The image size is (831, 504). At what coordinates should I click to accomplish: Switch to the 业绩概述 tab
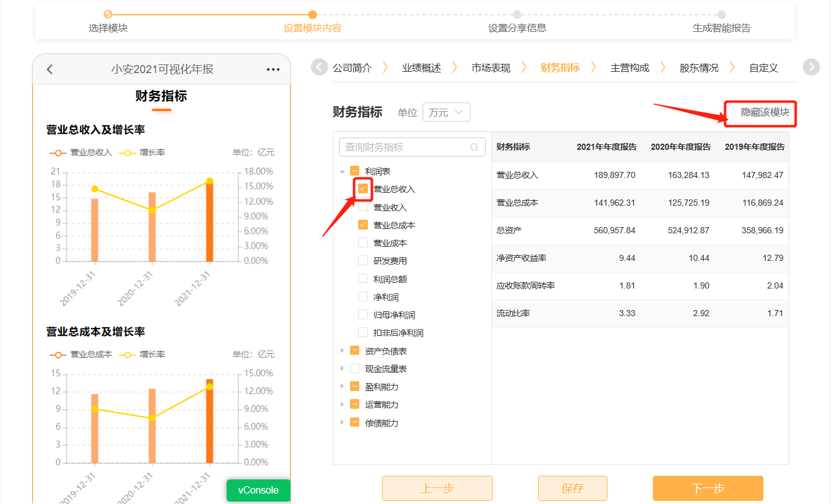[x=421, y=68]
